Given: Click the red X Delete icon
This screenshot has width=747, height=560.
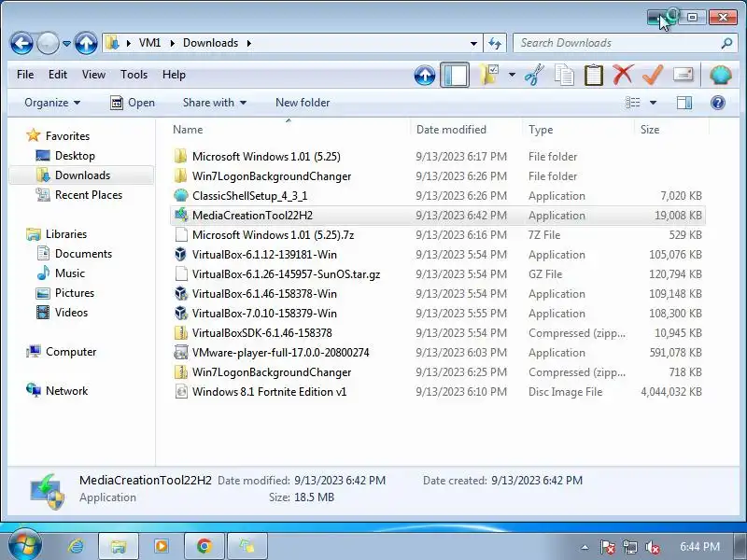Looking at the screenshot, I should pos(623,75).
